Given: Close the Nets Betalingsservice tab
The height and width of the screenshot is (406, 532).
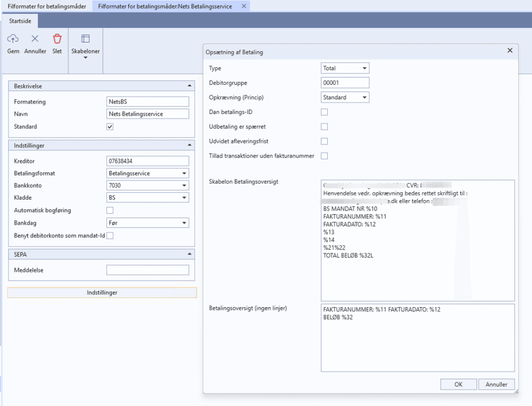Looking at the screenshot, I should (x=244, y=6).
